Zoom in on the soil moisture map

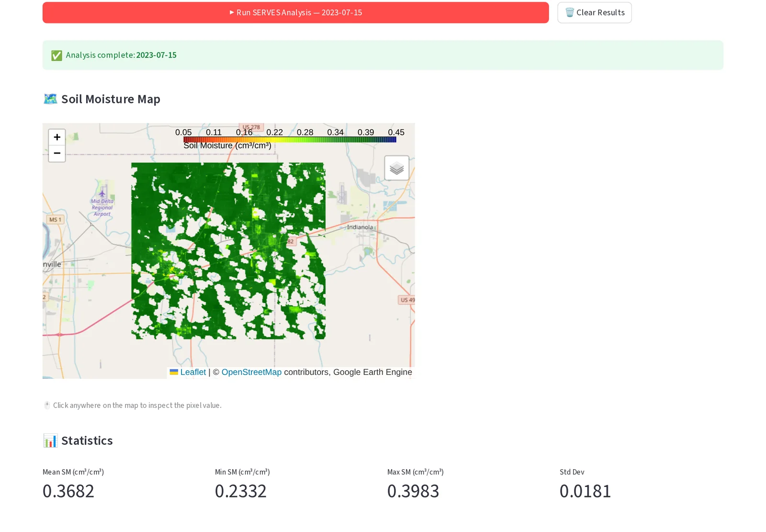(57, 137)
